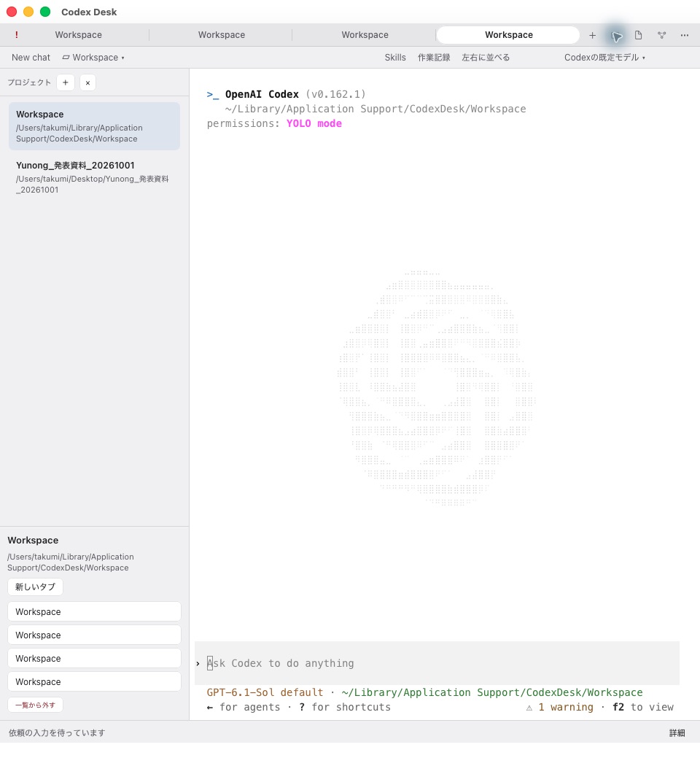This screenshot has height=766, width=700.
Task: Open the Codexの既定モデル model dropdown
Action: [x=604, y=57]
